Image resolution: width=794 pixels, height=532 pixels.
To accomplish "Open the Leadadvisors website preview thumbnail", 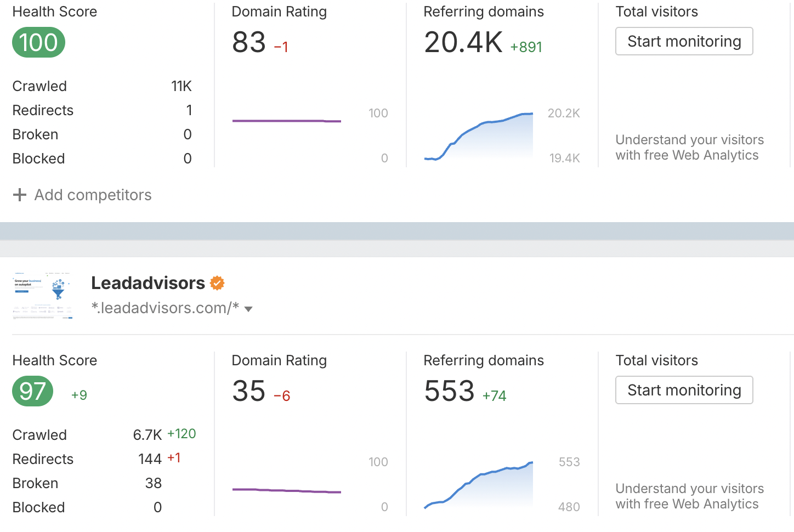I will point(43,296).
